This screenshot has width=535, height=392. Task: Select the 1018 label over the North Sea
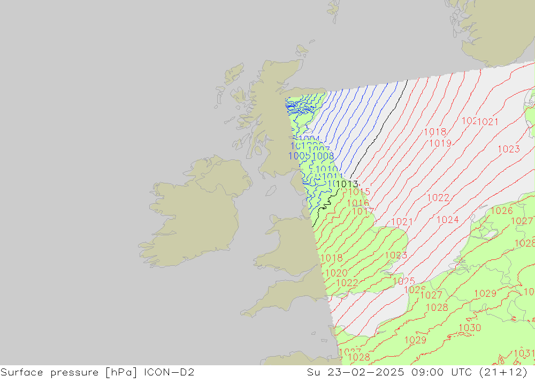[435, 132]
